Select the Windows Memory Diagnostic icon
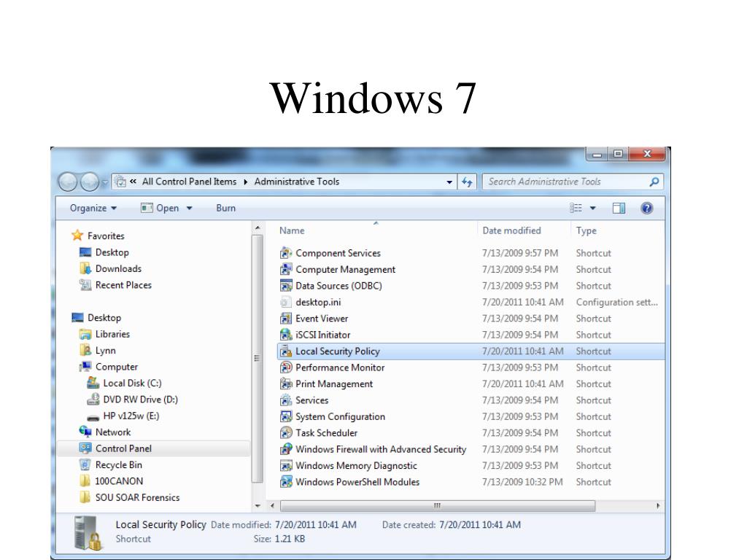This screenshot has width=747, height=560. click(286, 466)
